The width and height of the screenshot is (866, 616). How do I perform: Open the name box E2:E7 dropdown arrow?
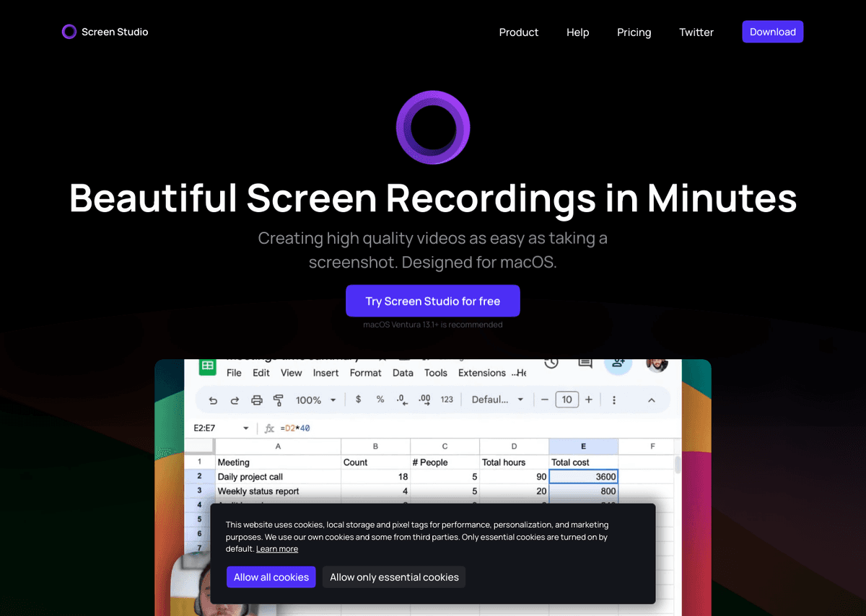245,428
